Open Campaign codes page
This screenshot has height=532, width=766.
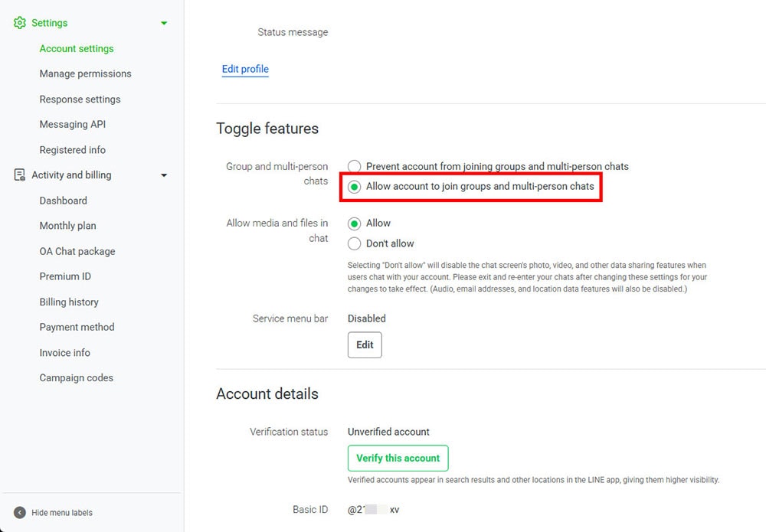pos(76,378)
